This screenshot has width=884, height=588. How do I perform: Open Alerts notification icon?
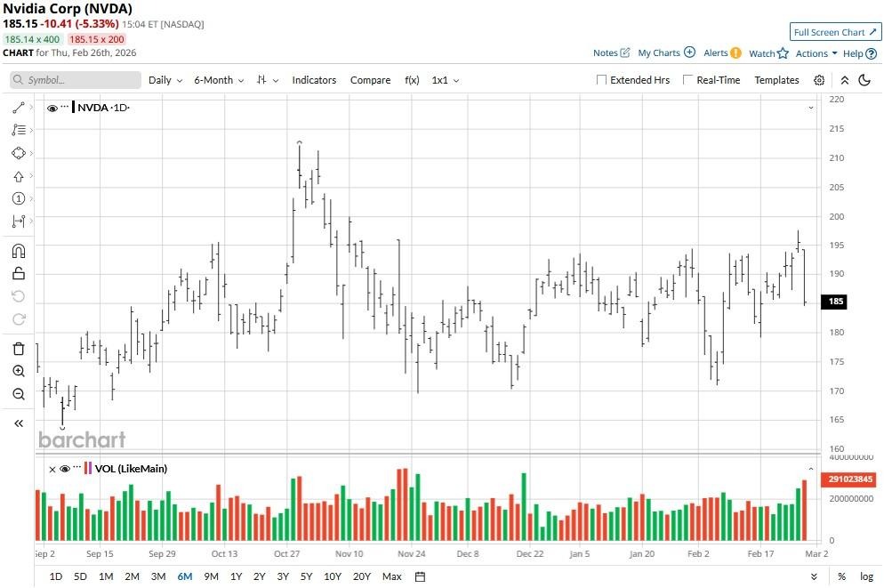[x=735, y=53]
